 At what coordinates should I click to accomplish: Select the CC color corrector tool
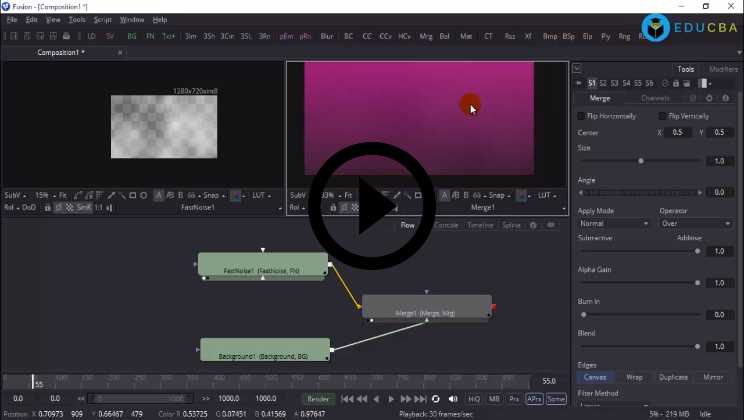[x=367, y=36]
